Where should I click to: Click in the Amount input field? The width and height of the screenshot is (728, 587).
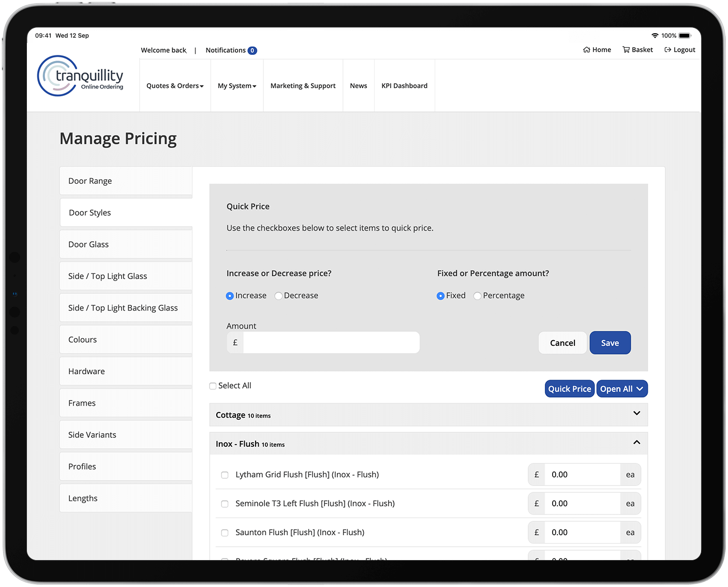pos(331,343)
